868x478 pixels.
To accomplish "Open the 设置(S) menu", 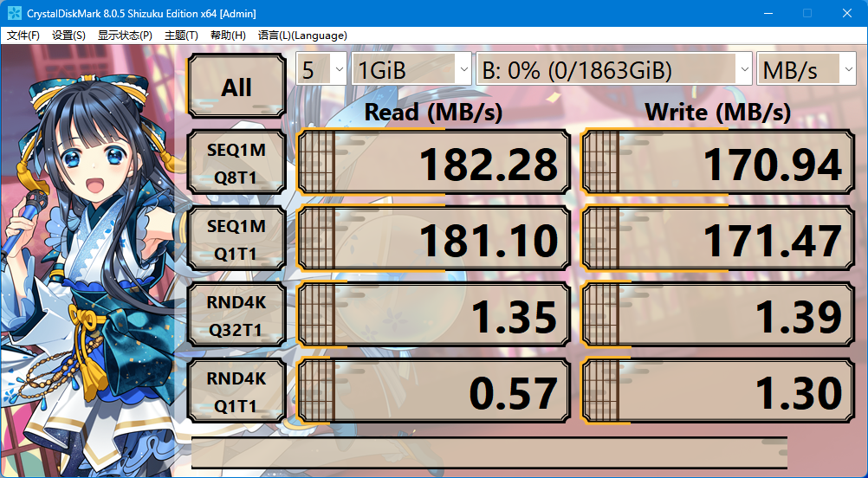I will pyautogui.click(x=68, y=36).
